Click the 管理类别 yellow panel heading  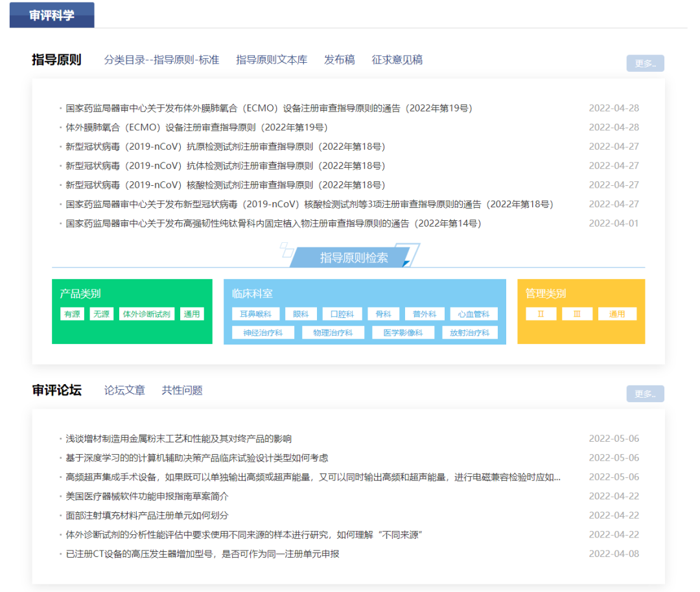click(x=546, y=293)
